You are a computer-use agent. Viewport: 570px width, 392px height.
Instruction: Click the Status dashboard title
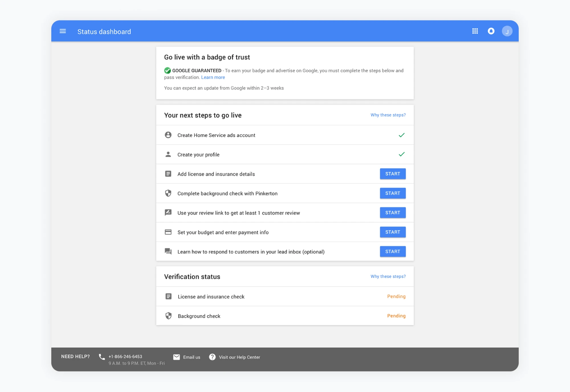104,31
